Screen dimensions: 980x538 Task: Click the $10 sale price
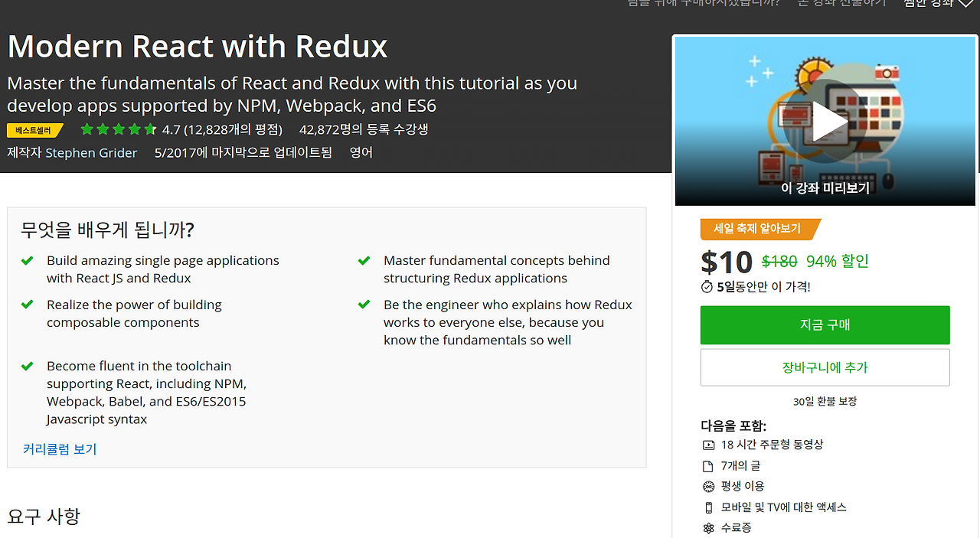[727, 262]
